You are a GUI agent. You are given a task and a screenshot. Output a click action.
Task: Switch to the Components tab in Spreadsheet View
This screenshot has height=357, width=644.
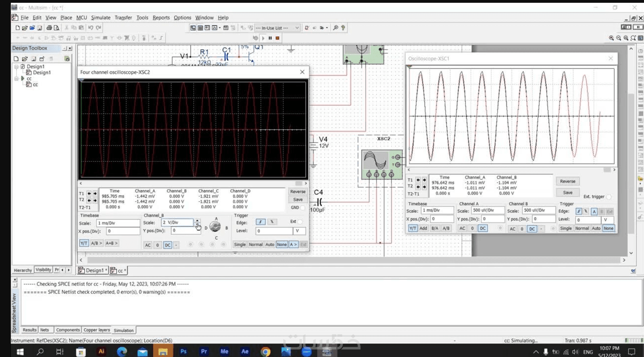(68, 330)
